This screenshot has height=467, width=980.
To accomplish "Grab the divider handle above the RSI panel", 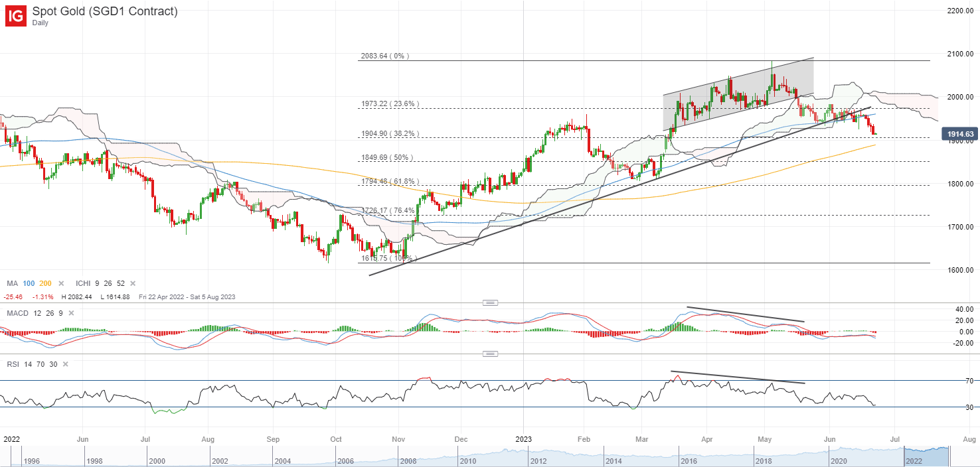I will [x=490, y=354].
